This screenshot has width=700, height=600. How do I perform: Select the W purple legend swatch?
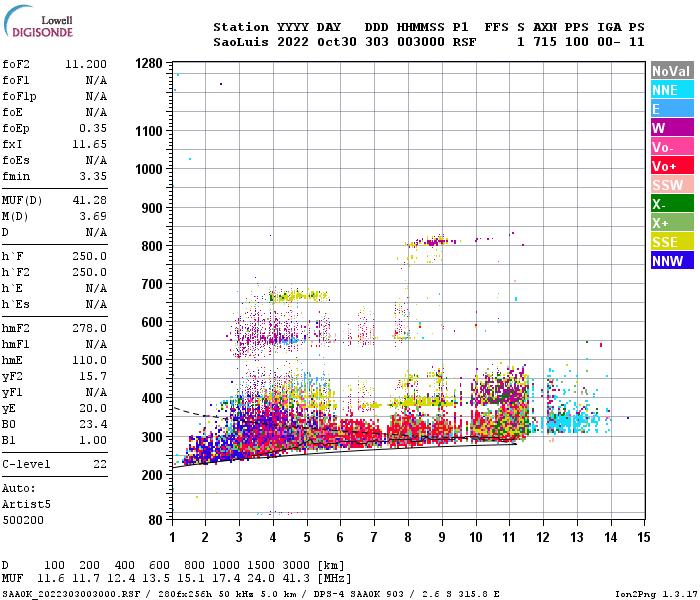pos(672,128)
